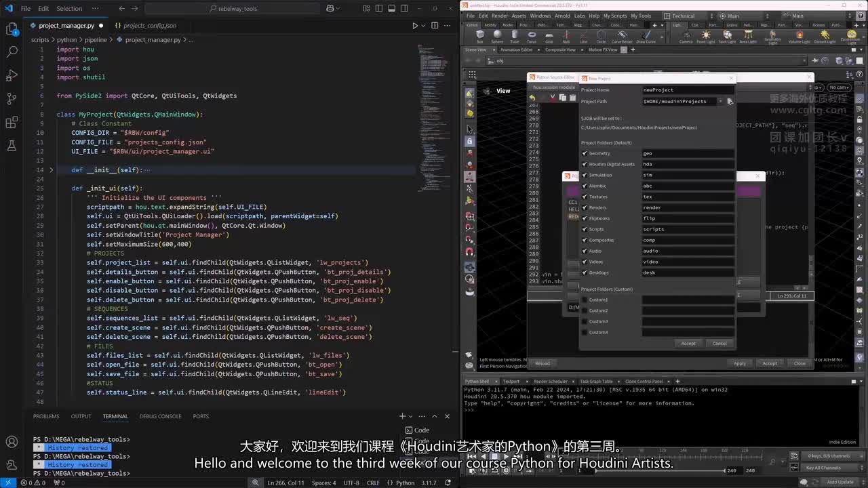Open the Selection menu in VS Code
The width and height of the screenshot is (868, 488).
point(68,8)
